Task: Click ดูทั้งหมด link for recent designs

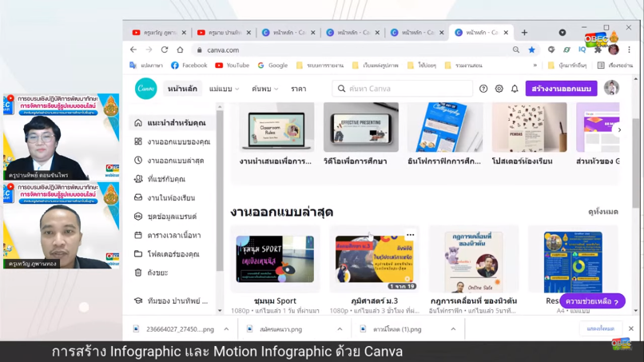Action: (x=603, y=212)
